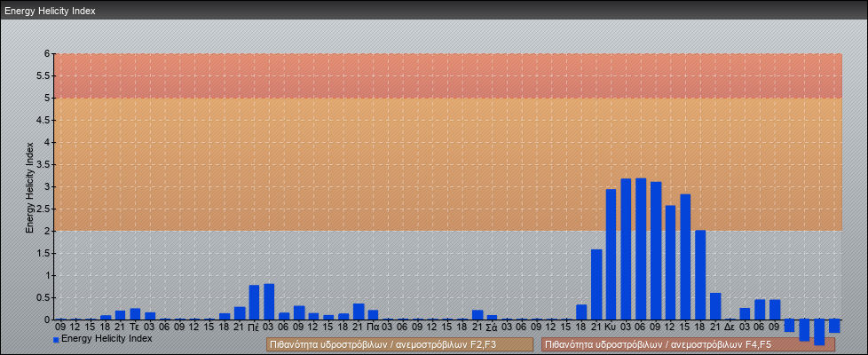Click the rotated Energy Helicity Index axis title
Screen dimensions: 868x355
pos(29,188)
